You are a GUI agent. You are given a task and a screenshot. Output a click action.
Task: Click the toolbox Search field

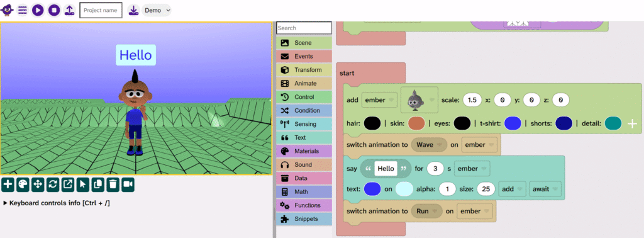pos(304,28)
